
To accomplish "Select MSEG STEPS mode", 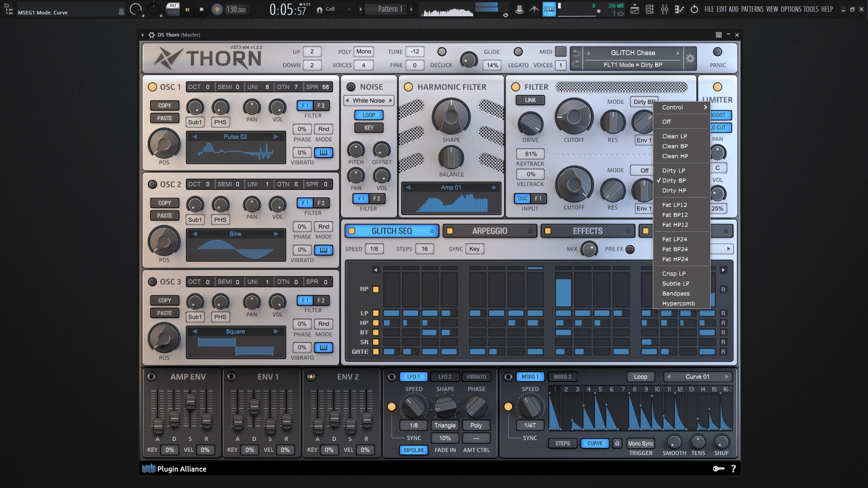I will tap(562, 443).
